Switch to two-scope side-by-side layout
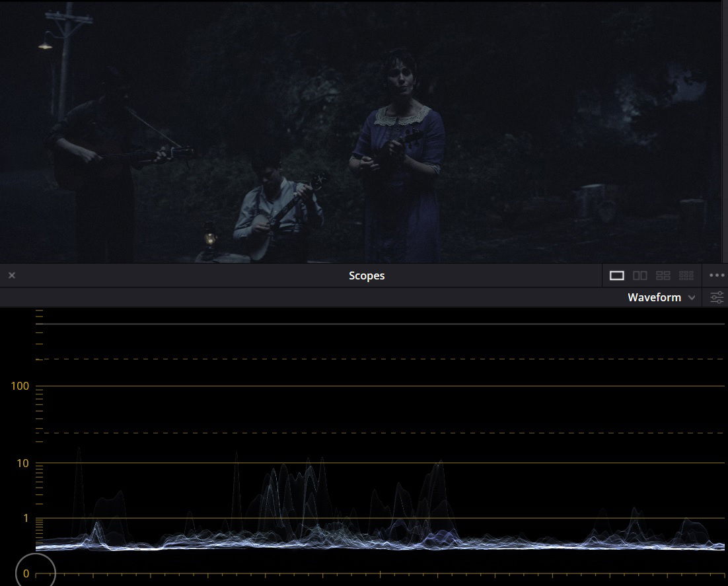 click(639, 275)
